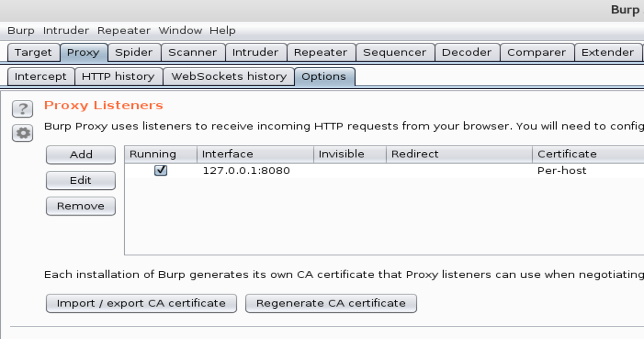Select the Sequencer tab
This screenshot has width=644, height=339.
394,52
